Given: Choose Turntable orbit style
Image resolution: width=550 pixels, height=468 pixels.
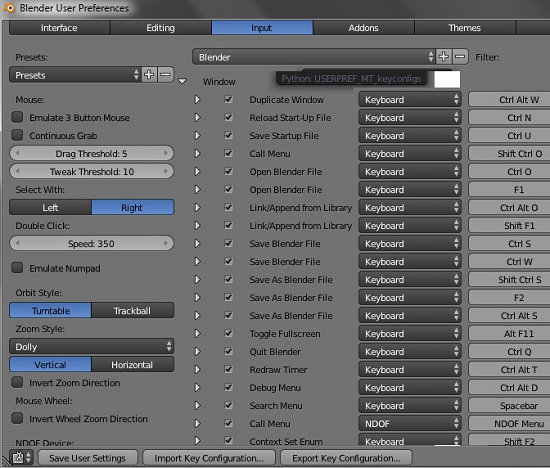Looking at the screenshot, I should tap(51, 310).
